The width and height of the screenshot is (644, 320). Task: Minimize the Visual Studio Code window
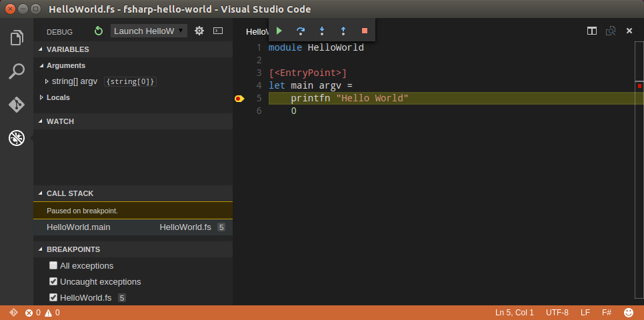[23, 8]
